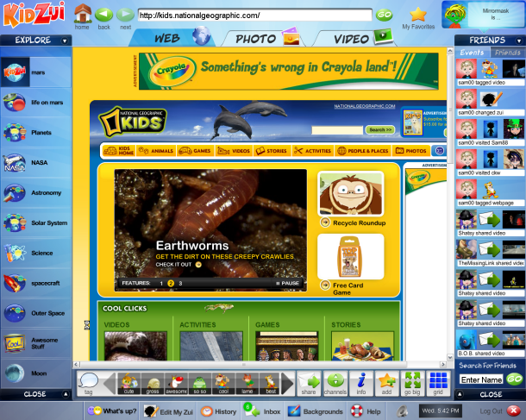Open the NASA channel

[36, 163]
